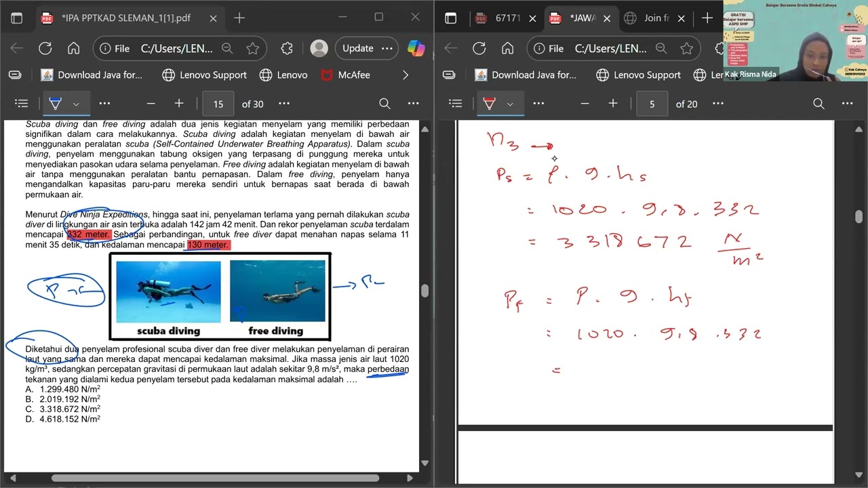Open Lenovo Support bookmark in left window

tap(205, 75)
